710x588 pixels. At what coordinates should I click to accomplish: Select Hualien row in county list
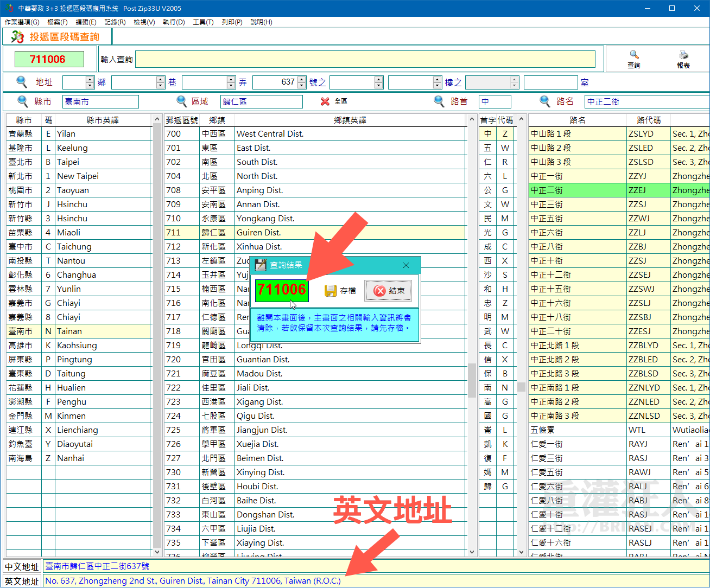pyautogui.click(x=79, y=388)
